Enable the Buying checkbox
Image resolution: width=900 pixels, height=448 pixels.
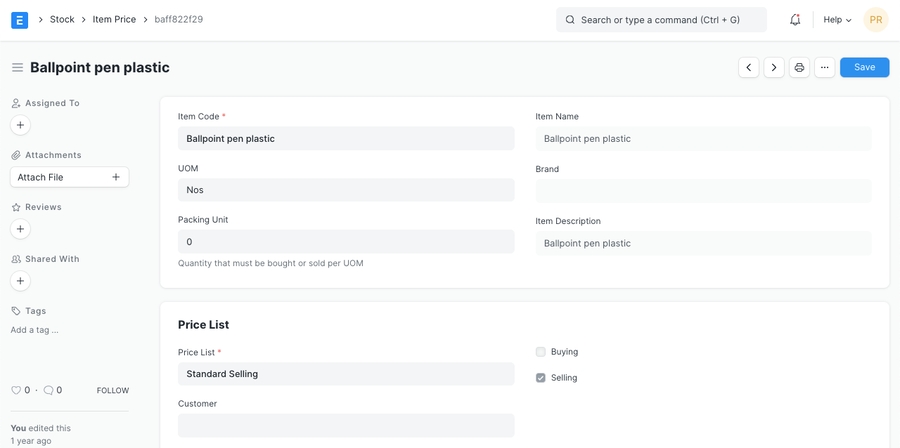tap(541, 352)
